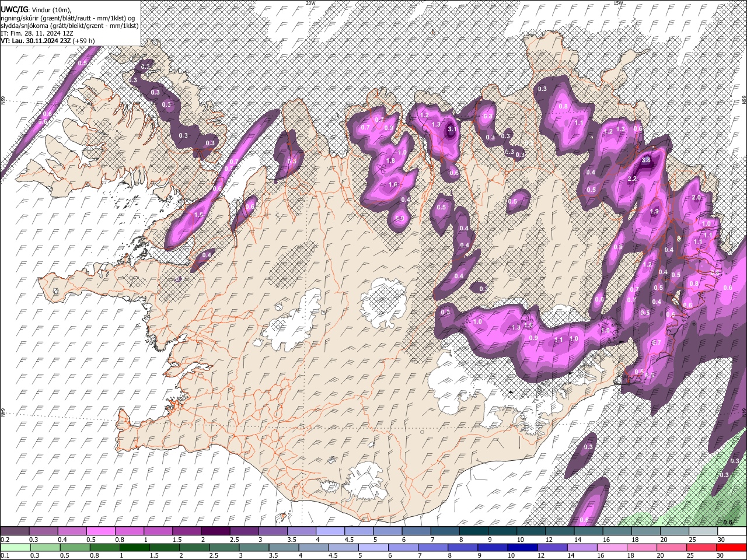Click the 2.0 snowfall value on the map
The width and height of the screenshot is (747, 560).
696,198
